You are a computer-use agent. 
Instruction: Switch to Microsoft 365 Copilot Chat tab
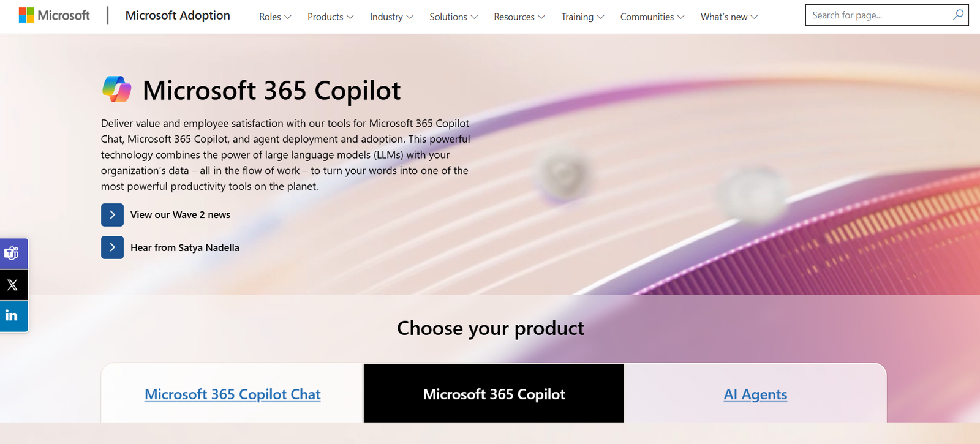(x=233, y=394)
